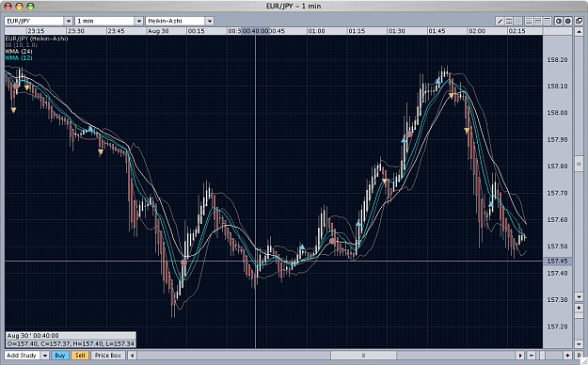This screenshot has width=588, height=365.
Task: Click the 158.20 price axis label
Action: pos(557,60)
